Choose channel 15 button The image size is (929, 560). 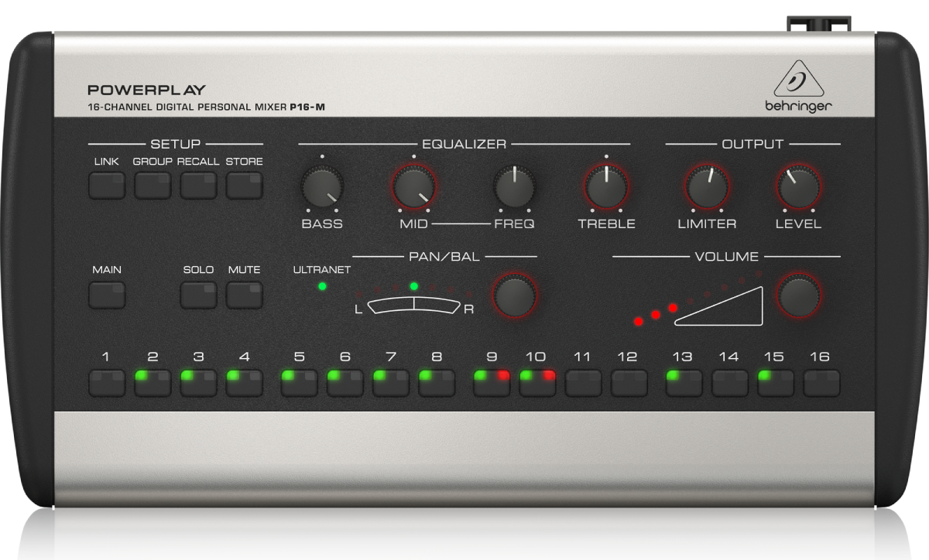(x=776, y=383)
